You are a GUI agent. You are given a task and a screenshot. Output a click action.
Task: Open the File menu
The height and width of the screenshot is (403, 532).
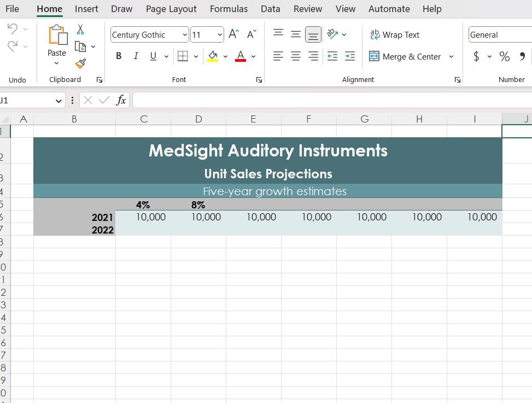point(12,9)
